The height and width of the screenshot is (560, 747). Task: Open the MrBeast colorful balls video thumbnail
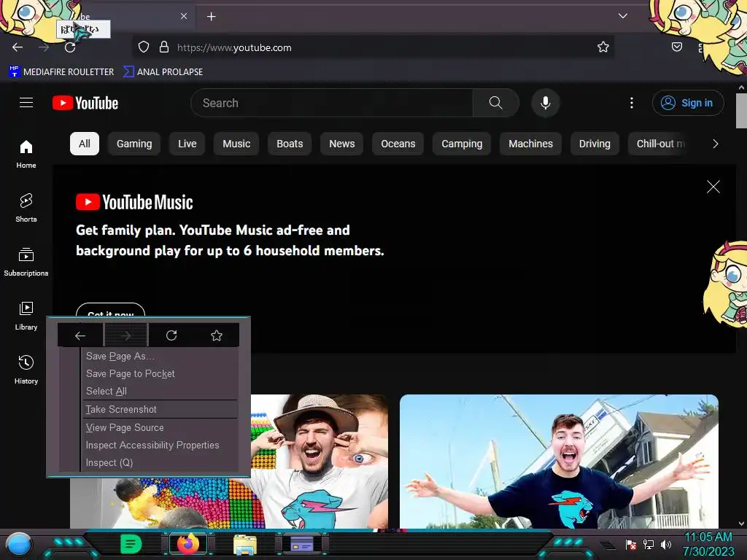320,461
